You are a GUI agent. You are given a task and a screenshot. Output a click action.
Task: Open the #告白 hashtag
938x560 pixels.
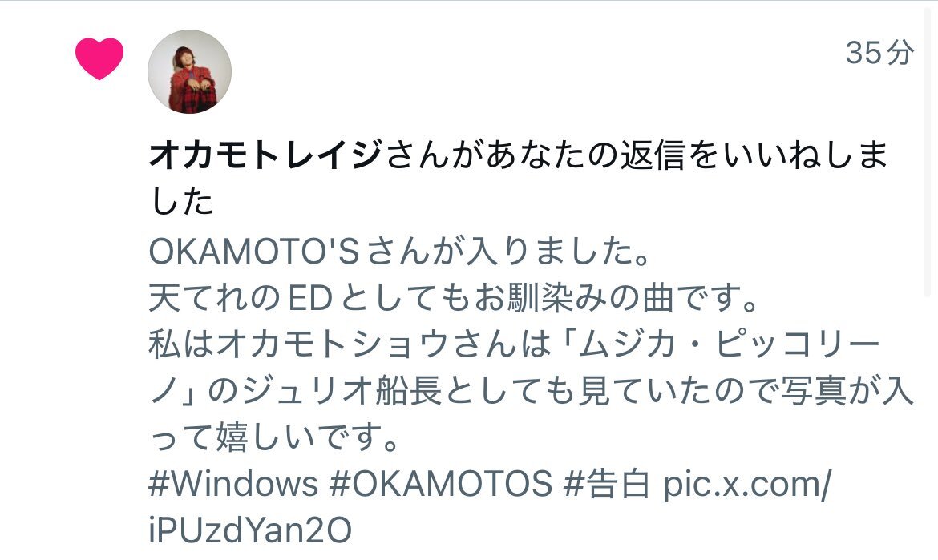(x=606, y=483)
